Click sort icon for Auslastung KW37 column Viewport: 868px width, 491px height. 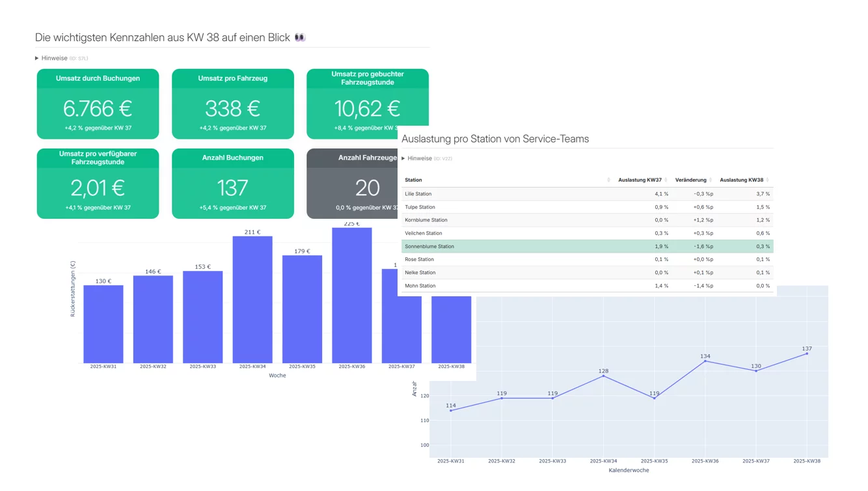tap(666, 180)
